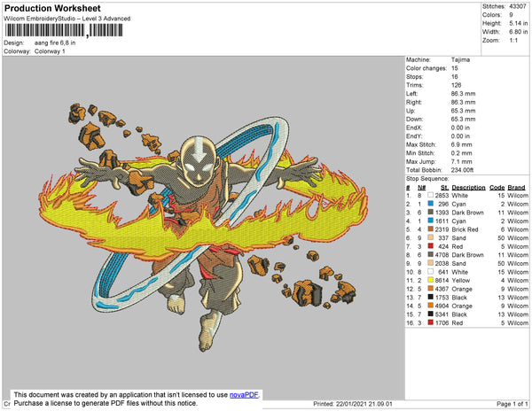Click the Cyan 1611 color swatch
This screenshot has height=411, width=532.
click(431, 221)
